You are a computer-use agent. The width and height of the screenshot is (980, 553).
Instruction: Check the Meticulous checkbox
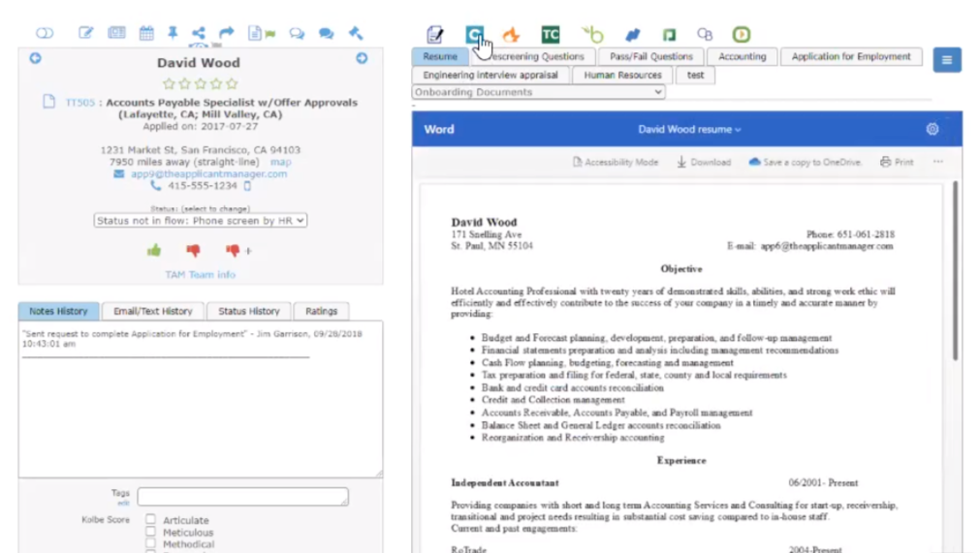(150, 532)
